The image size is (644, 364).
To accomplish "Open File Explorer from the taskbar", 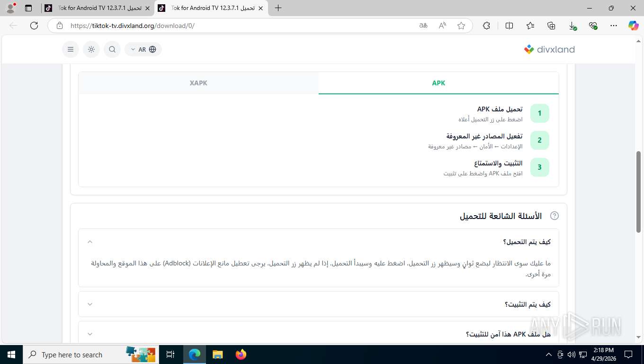I will pyautogui.click(x=217, y=355).
